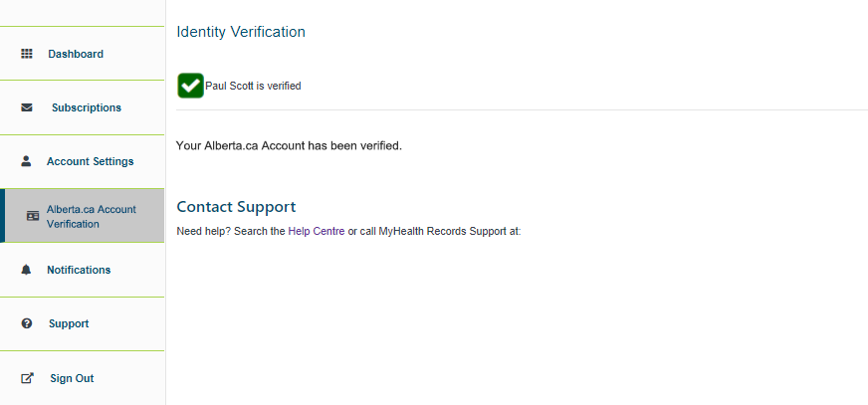Image resolution: width=868 pixels, height=405 pixels.
Task: Click the Contact Support heading
Action: tap(236, 207)
